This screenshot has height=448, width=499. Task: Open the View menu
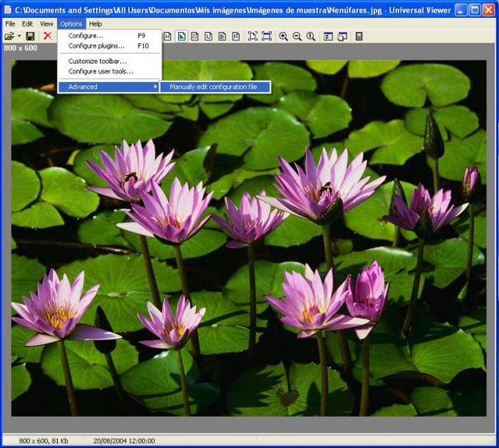(x=46, y=24)
